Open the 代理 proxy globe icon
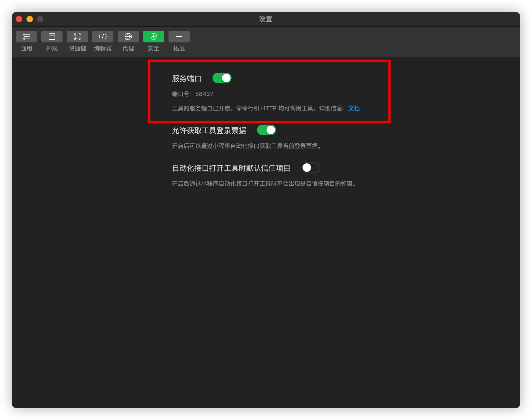 tap(128, 37)
